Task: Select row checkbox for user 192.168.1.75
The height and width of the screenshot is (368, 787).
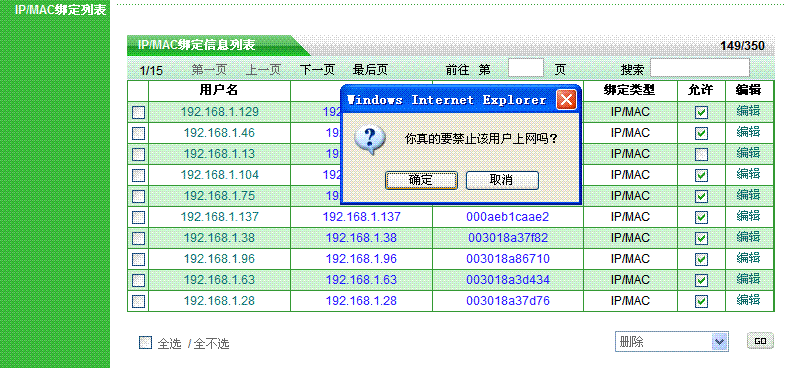Action: 139,196
